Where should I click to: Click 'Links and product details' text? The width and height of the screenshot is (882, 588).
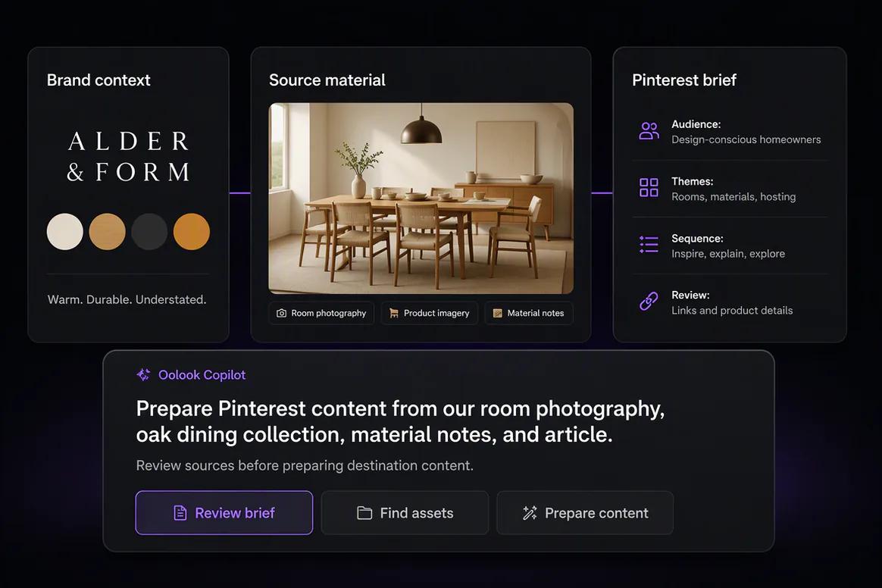[x=732, y=311]
